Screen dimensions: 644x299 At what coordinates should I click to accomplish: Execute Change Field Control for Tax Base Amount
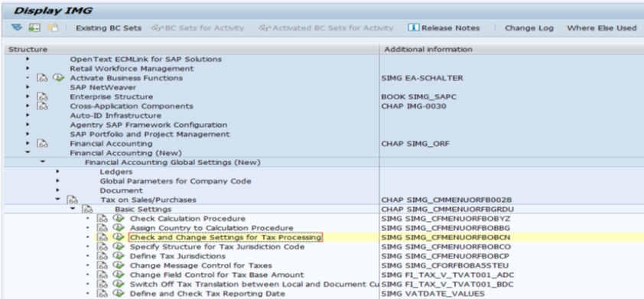click(x=119, y=275)
